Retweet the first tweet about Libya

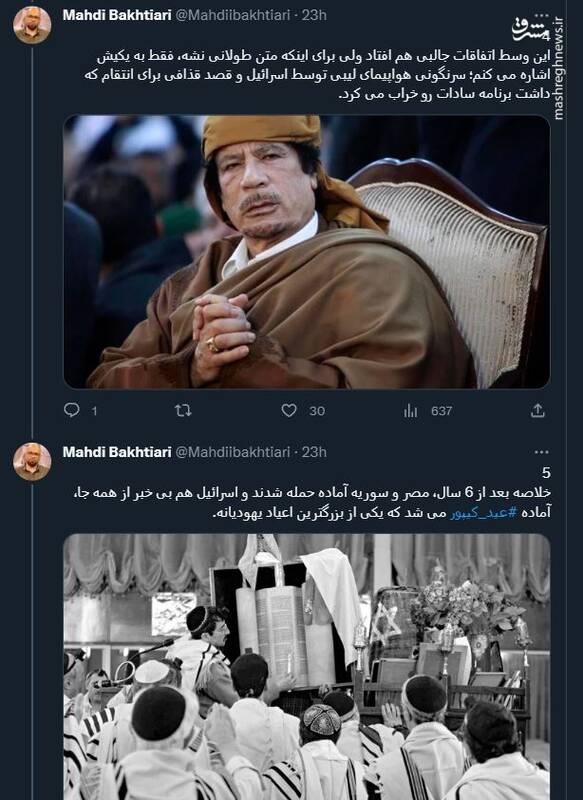click(183, 410)
